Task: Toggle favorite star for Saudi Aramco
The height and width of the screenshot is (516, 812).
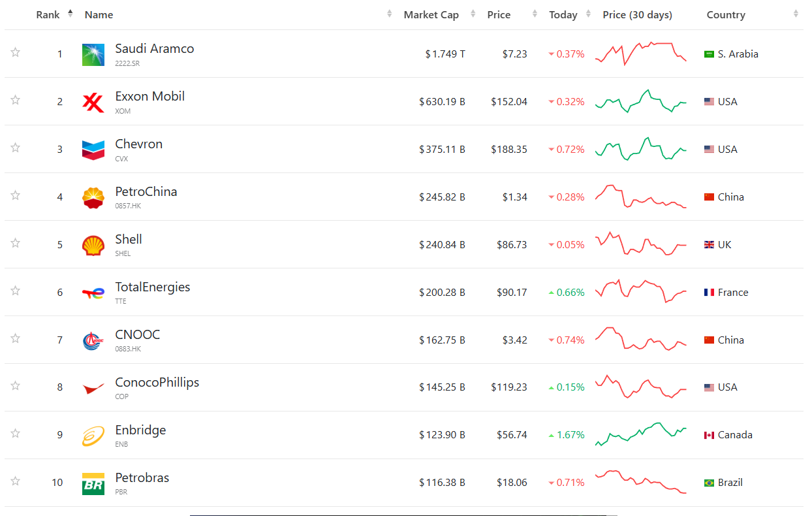Action: (x=16, y=52)
